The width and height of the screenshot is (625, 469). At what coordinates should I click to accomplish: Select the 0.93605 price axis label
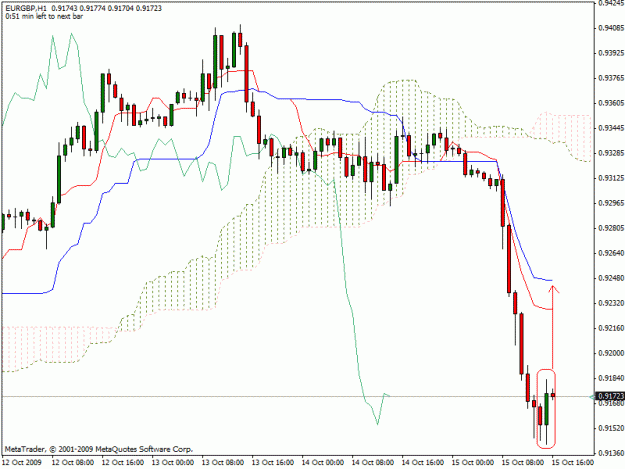coord(611,103)
